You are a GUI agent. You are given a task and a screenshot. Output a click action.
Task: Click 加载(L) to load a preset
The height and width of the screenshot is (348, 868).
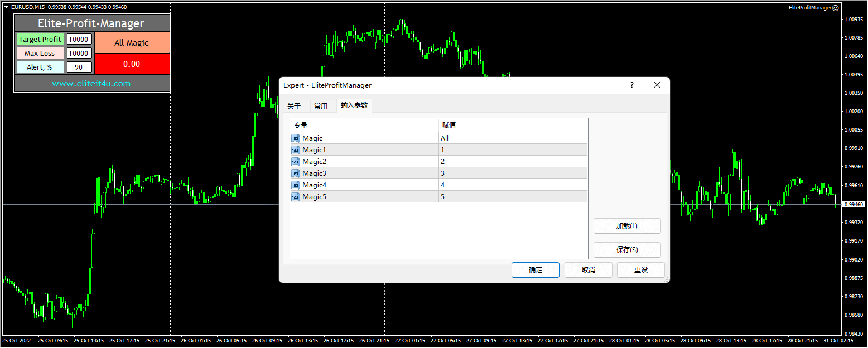tap(626, 226)
